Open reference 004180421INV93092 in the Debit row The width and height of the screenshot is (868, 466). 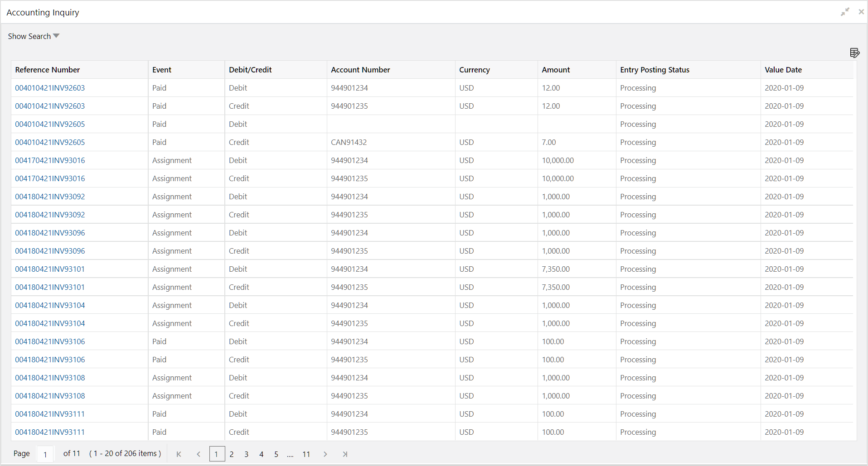(50, 197)
